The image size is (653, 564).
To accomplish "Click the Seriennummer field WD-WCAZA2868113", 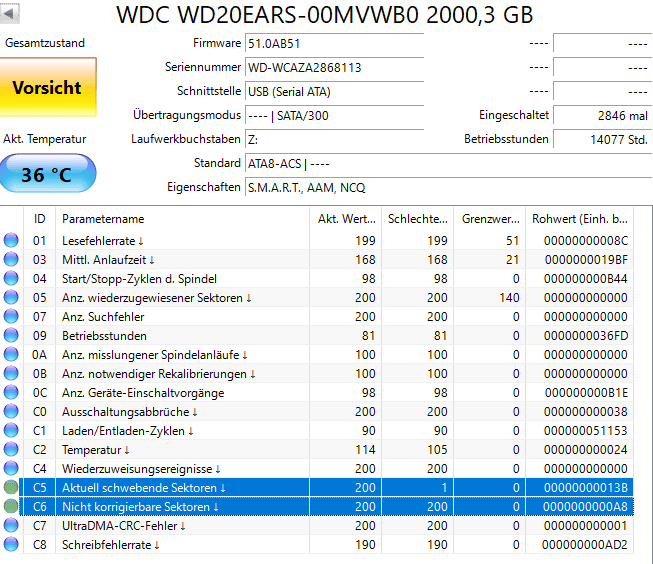I will click(334, 67).
